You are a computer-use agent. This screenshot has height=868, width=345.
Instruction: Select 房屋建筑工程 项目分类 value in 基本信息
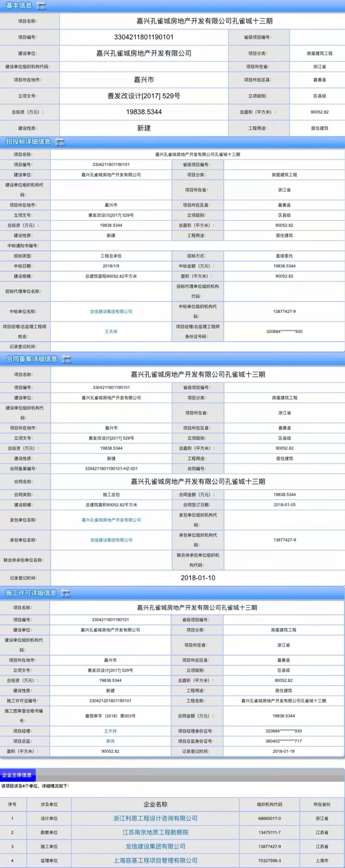319,53
